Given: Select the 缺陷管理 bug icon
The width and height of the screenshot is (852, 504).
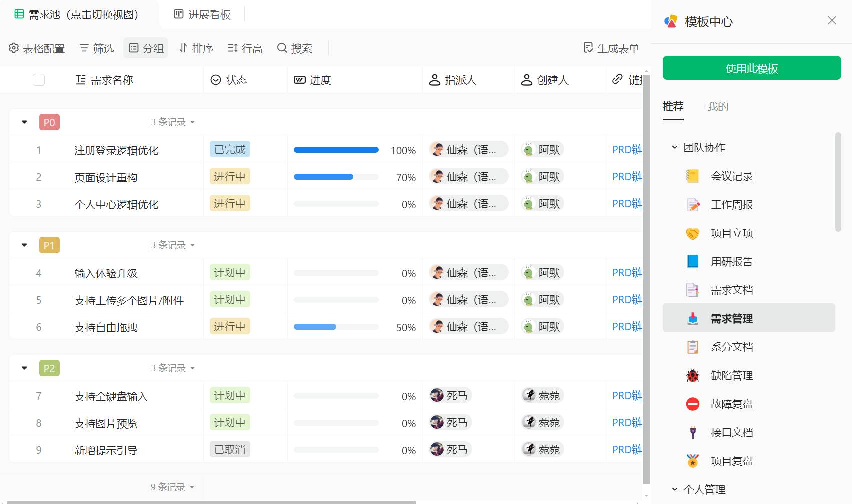Looking at the screenshot, I should pyautogui.click(x=692, y=375).
